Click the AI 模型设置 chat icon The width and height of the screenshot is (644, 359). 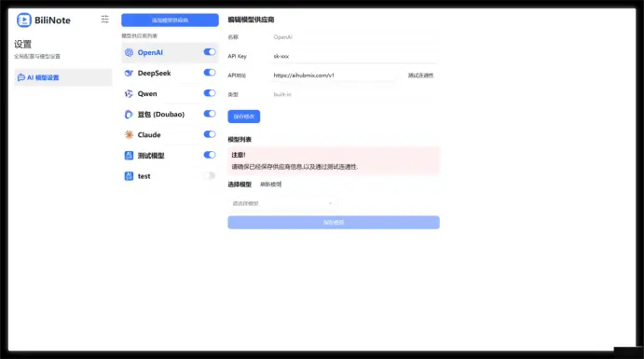[x=21, y=77]
